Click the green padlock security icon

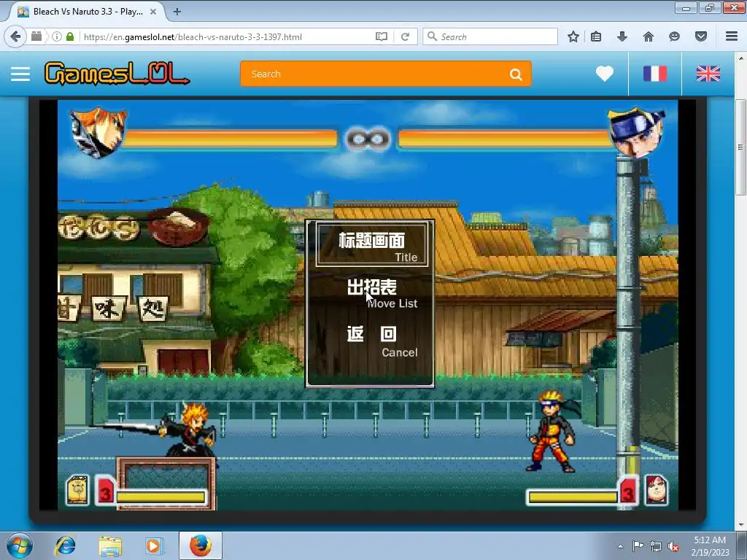(70, 36)
